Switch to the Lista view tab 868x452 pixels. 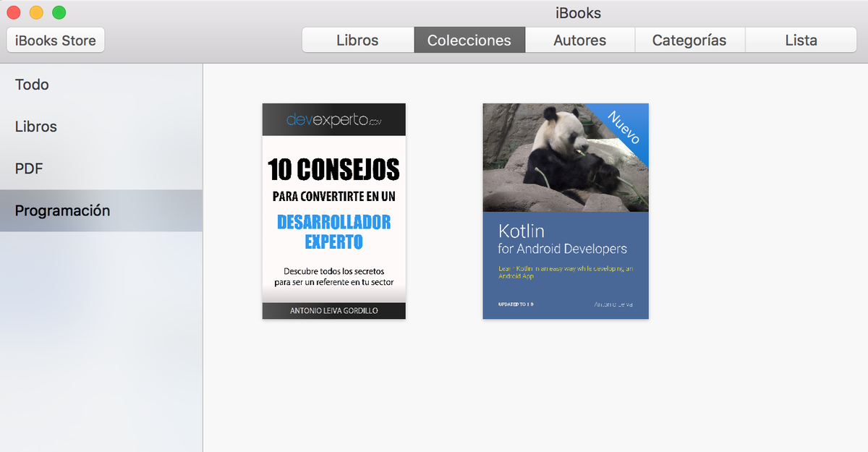coord(801,40)
